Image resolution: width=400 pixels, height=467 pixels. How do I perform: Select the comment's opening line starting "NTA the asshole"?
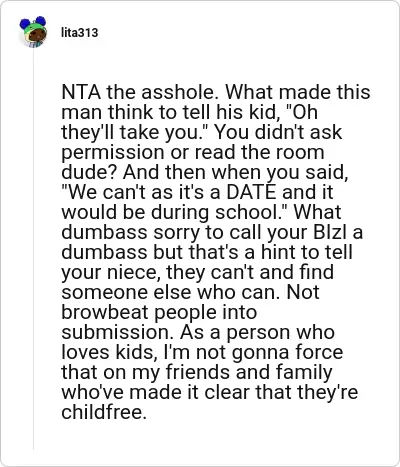tap(216, 92)
